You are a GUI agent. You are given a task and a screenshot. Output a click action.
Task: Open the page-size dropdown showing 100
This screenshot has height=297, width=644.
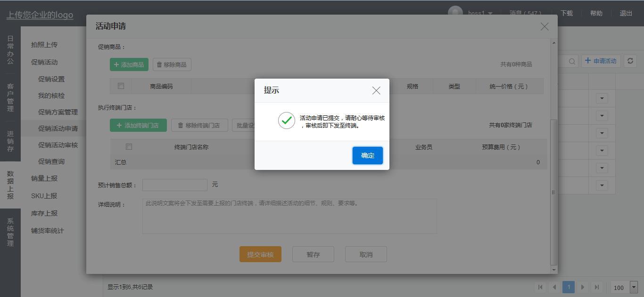point(634,287)
